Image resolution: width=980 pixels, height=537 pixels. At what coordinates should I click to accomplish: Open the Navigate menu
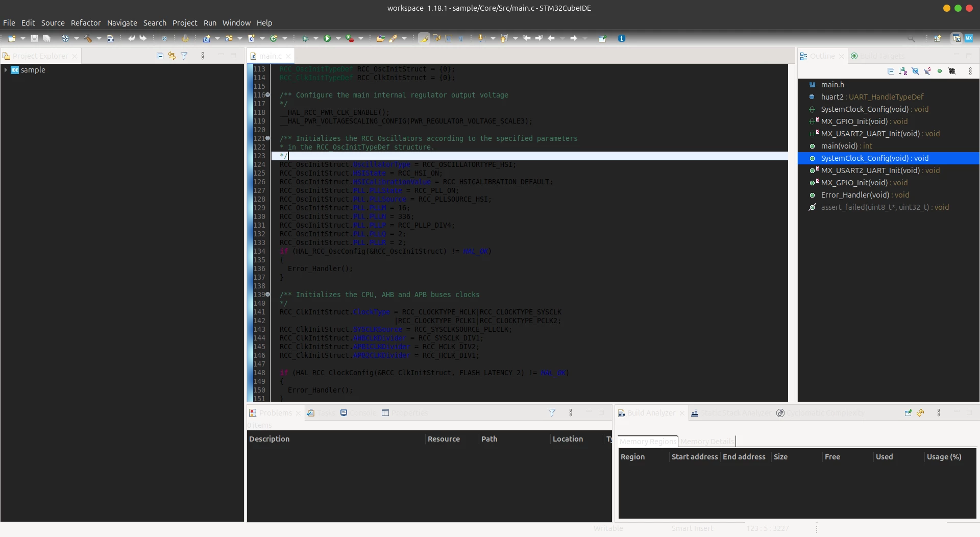(122, 23)
